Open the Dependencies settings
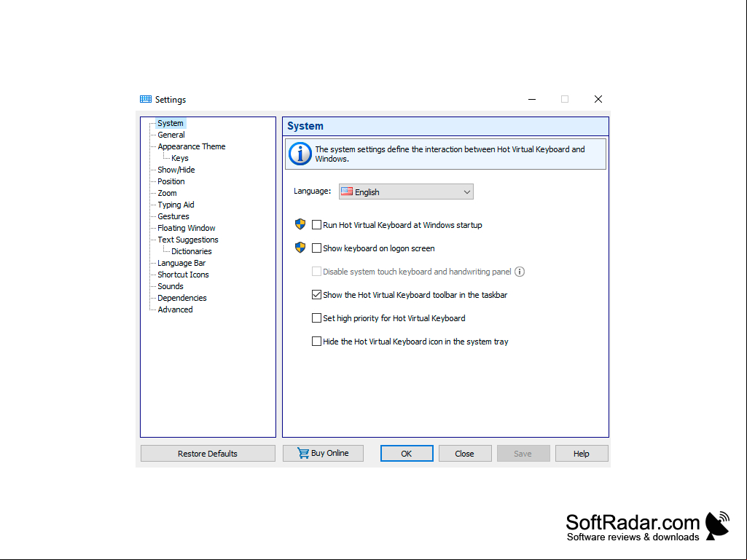 (x=182, y=298)
